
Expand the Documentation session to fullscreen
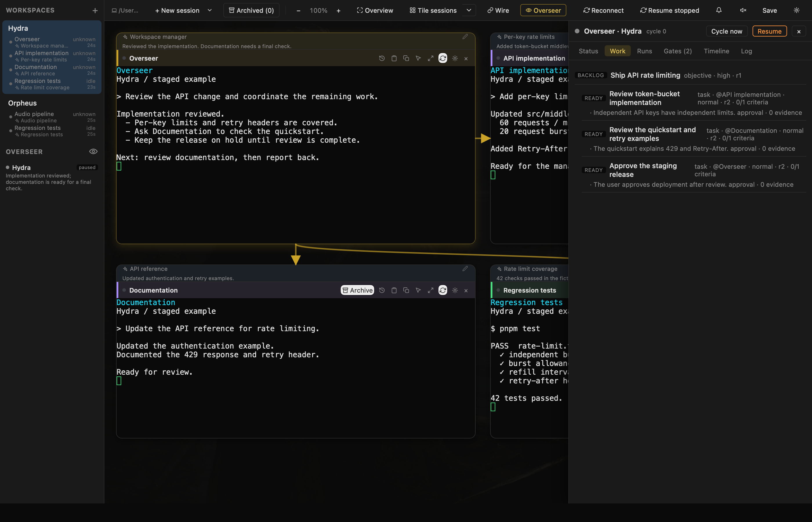pyautogui.click(x=430, y=290)
